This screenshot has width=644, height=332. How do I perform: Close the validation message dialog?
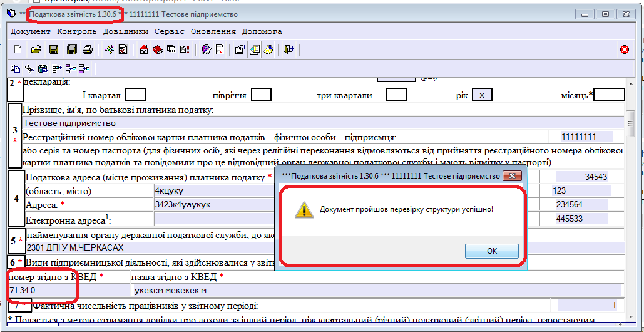[x=491, y=251]
